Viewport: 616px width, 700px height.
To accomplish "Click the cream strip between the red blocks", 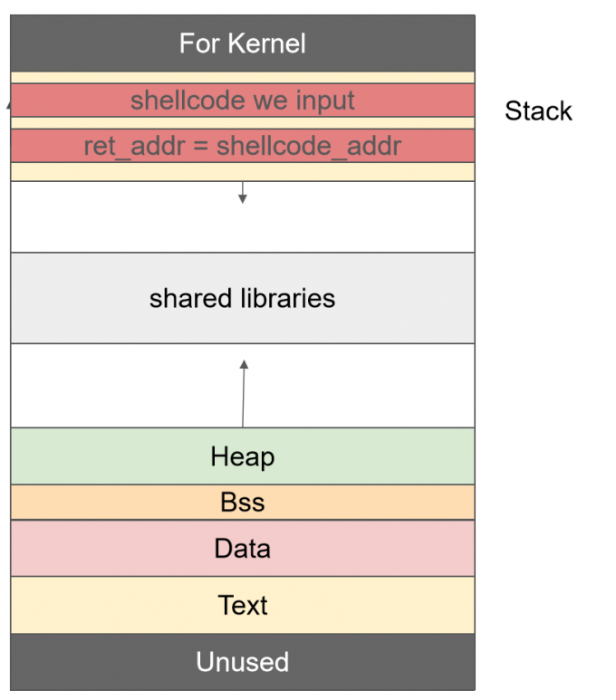I will [x=243, y=123].
